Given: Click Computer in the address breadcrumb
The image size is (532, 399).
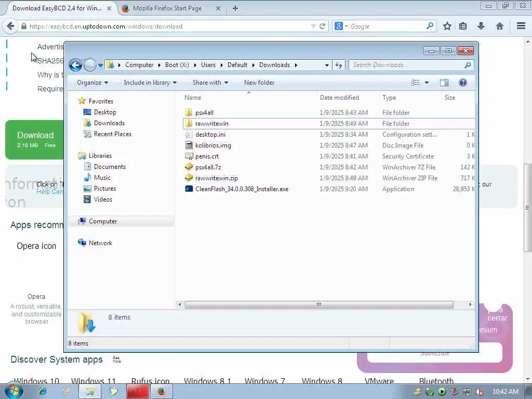Looking at the screenshot, I should click(139, 65).
